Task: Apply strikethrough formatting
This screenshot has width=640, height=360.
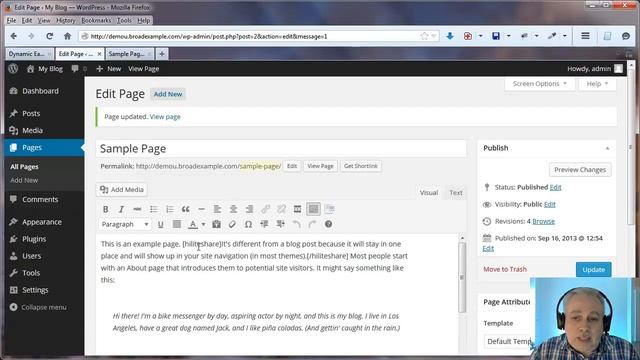Action: tap(137, 209)
